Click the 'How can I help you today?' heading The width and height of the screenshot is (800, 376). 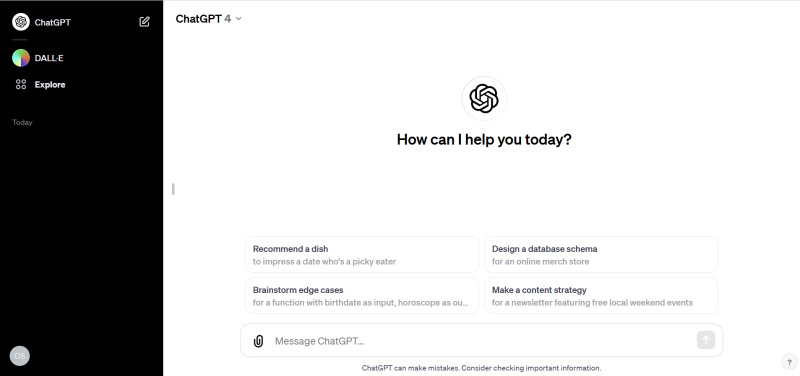click(x=484, y=140)
